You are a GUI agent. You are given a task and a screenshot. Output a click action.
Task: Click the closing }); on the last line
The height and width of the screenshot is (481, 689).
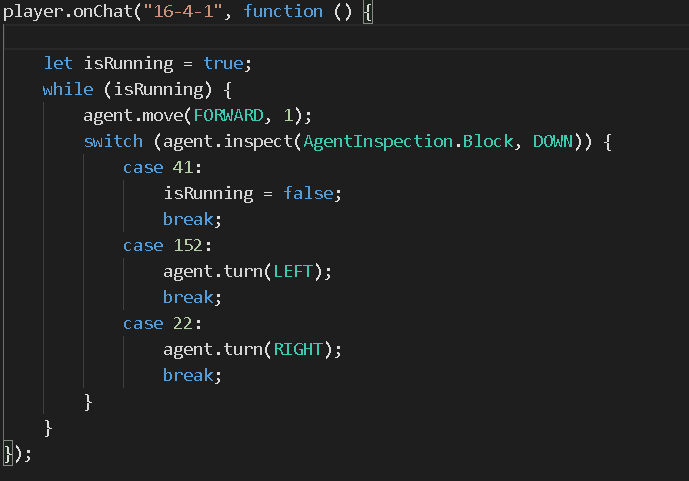17,454
